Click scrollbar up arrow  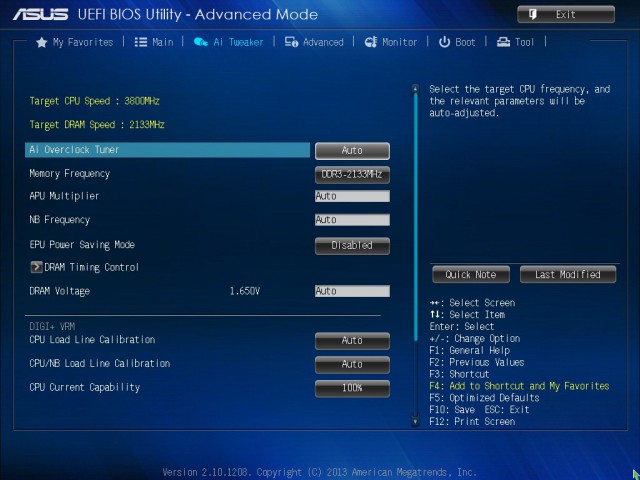click(415, 88)
